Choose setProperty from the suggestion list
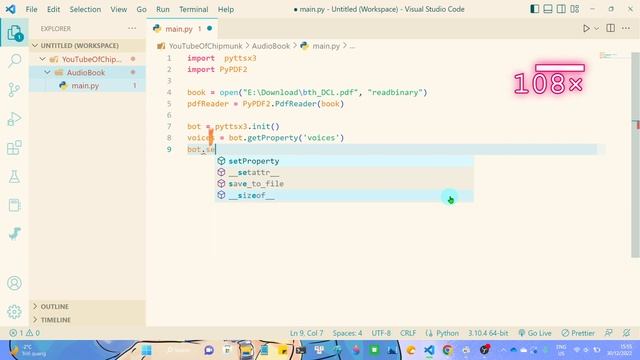 (x=344, y=161)
